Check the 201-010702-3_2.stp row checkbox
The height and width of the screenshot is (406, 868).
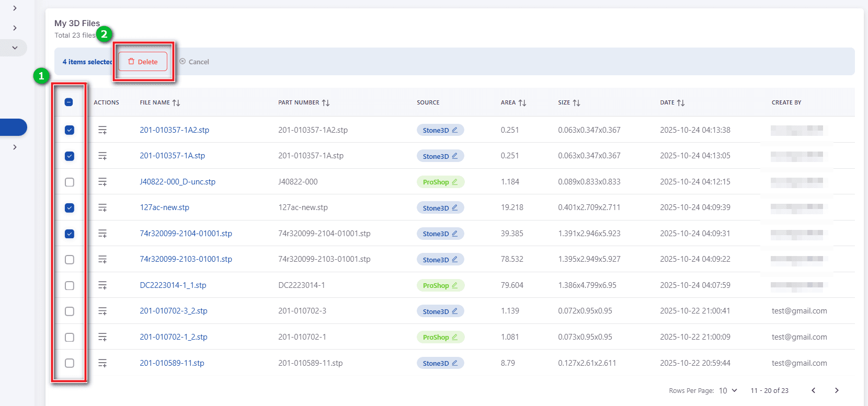pyautogui.click(x=70, y=311)
